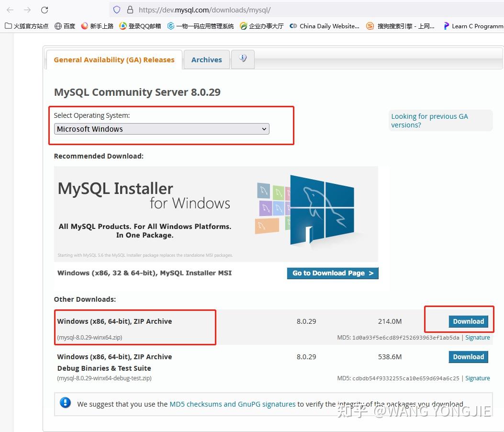Open the China Daily Website bookmark
Screen dimensions: 504x432
pyautogui.click(x=325, y=26)
